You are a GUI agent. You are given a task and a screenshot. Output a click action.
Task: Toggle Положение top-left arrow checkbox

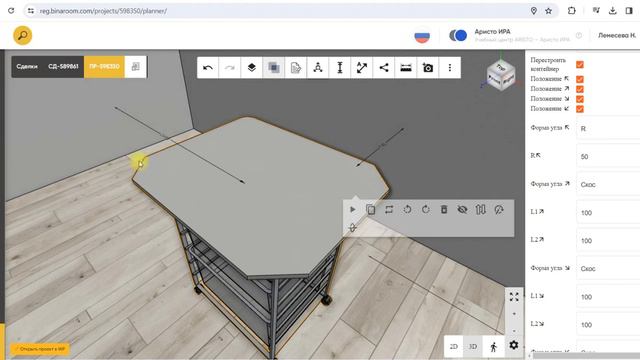pos(580,79)
